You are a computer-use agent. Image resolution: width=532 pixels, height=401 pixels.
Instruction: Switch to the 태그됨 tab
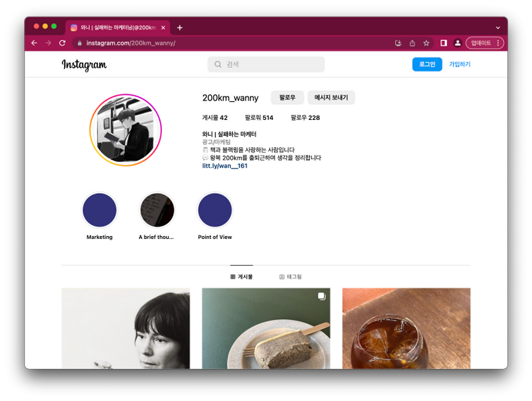[x=291, y=276]
